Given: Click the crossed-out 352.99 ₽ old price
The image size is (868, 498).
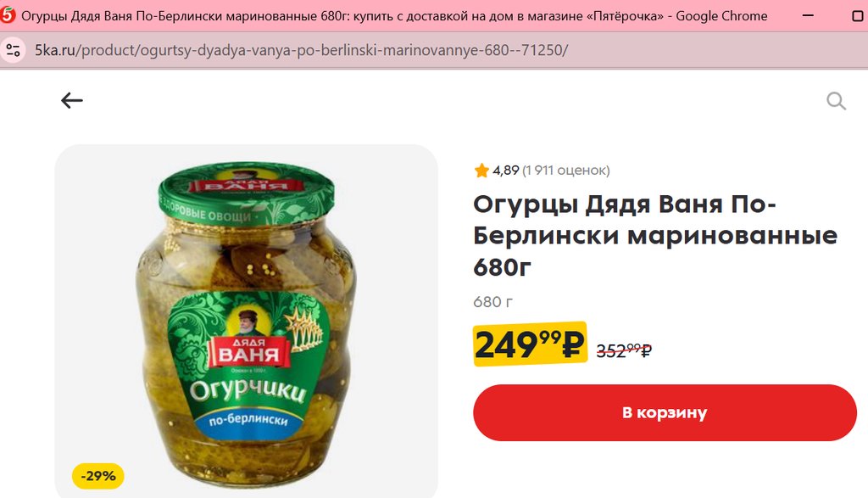Looking at the screenshot, I should (624, 350).
